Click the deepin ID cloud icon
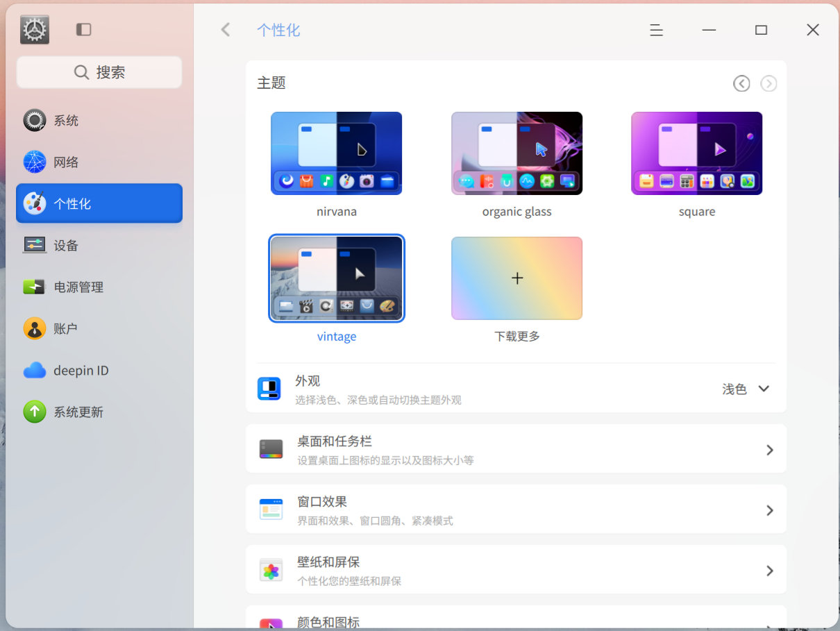840x631 pixels. (35, 370)
